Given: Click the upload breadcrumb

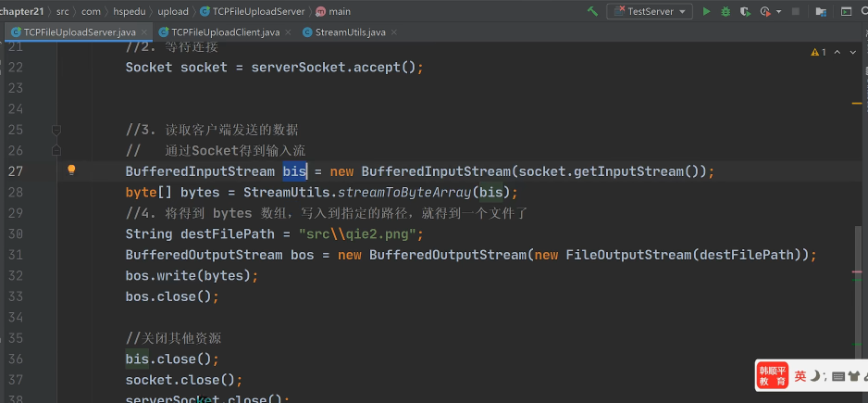Looking at the screenshot, I should [x=173, y=11].
